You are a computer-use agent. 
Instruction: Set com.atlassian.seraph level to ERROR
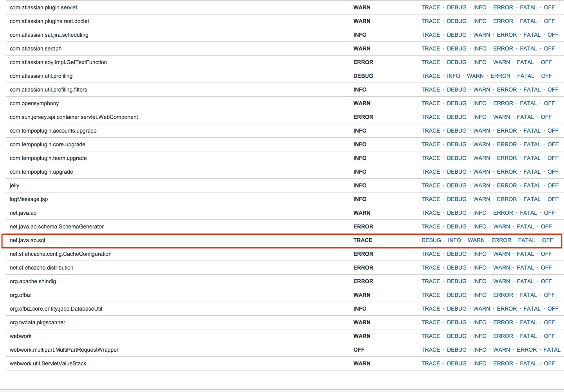point(503,49)
